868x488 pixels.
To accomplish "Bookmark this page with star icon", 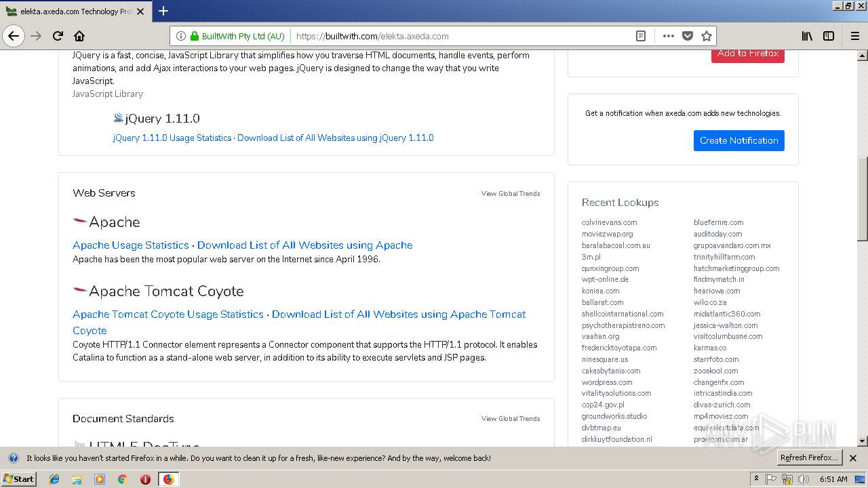I will click(x=706, y=36).
